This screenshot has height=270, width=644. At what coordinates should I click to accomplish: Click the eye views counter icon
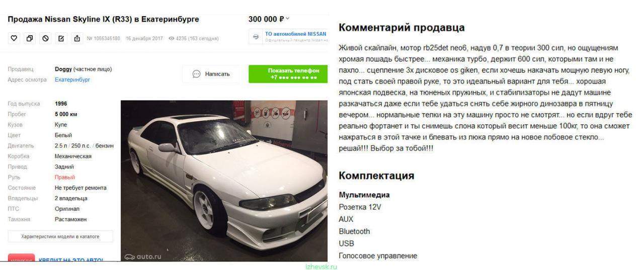[x=172, y=38]
